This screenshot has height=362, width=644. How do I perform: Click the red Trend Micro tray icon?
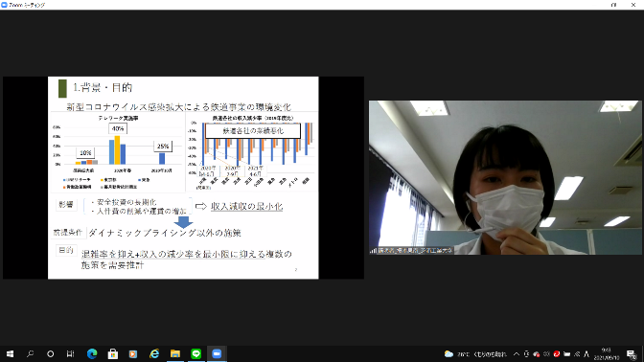point(557,354)
